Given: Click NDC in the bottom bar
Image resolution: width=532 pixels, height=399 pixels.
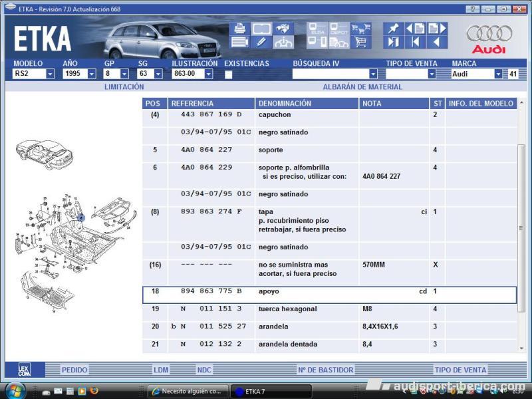Looking at the screenshot, I should (204, 370).
